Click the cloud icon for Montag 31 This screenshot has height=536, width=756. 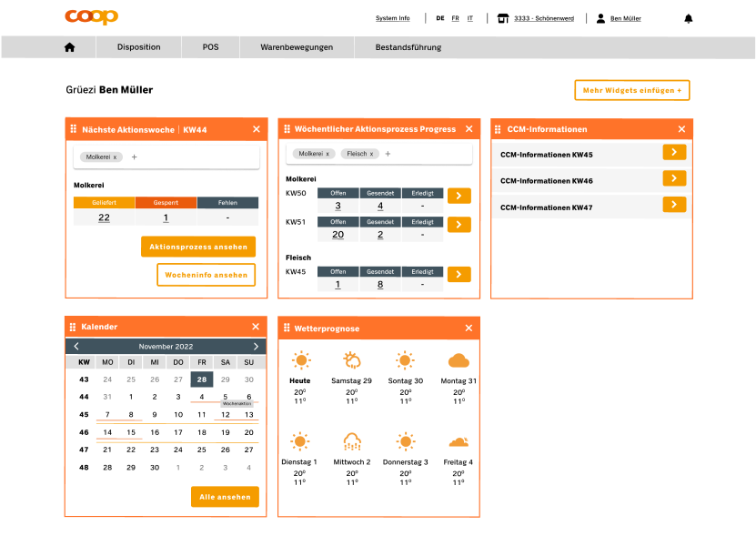(x=459, y=361)
